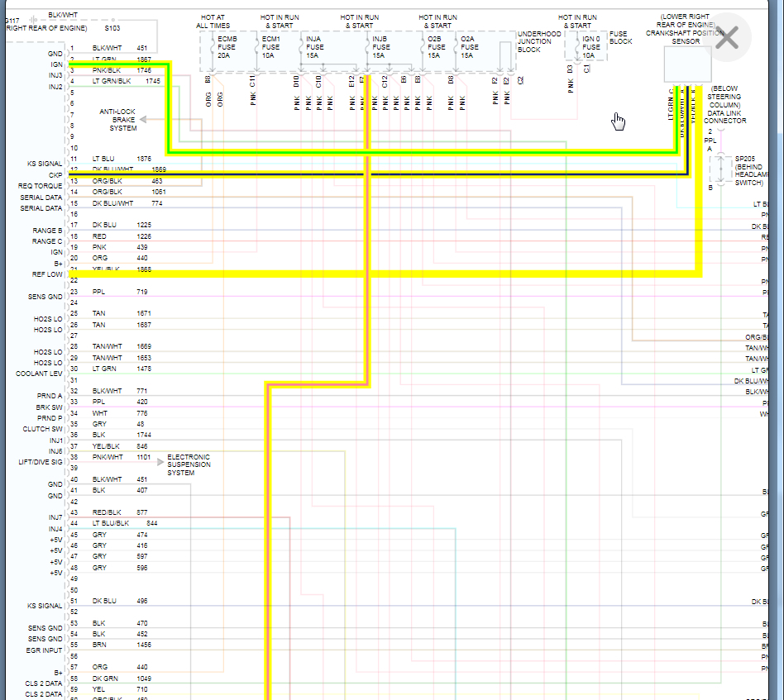Click the S103 splice label

(x=112, y=28)
